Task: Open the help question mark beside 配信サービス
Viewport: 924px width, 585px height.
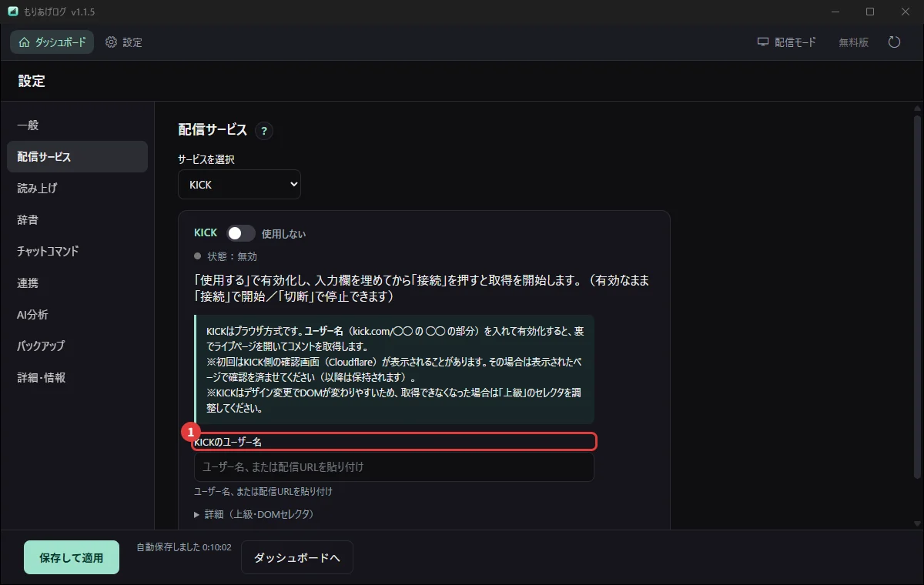Action: pos(264,131)
